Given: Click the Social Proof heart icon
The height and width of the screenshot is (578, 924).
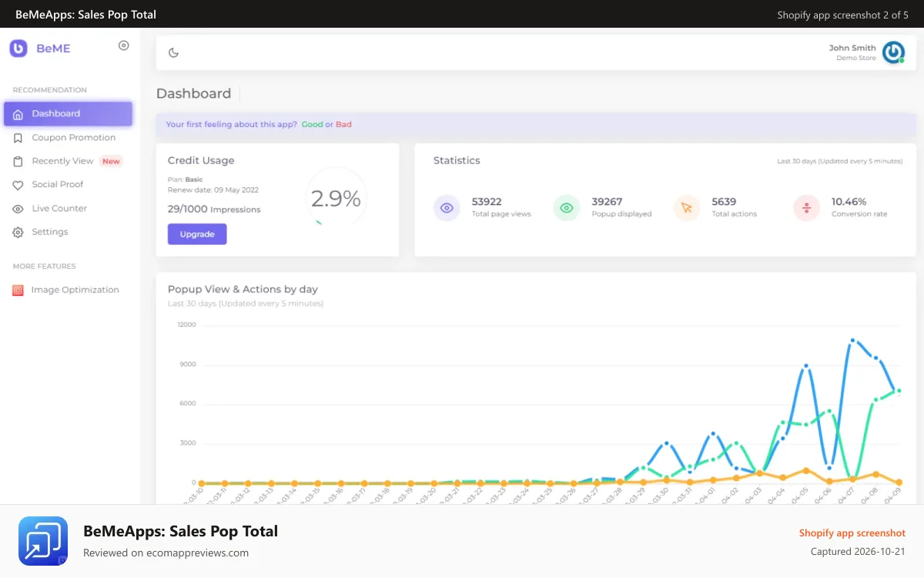Looking at the screenshot, I should click(x=18, y=185).
